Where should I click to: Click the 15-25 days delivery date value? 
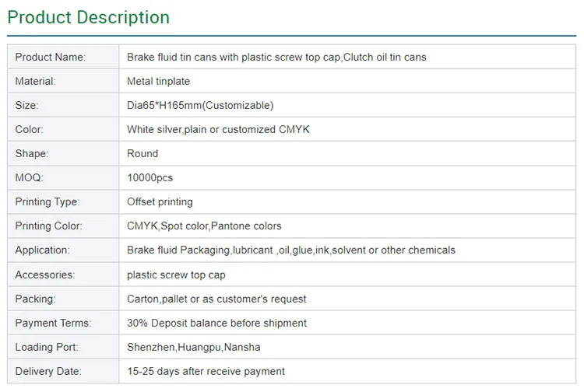[206, 371]
